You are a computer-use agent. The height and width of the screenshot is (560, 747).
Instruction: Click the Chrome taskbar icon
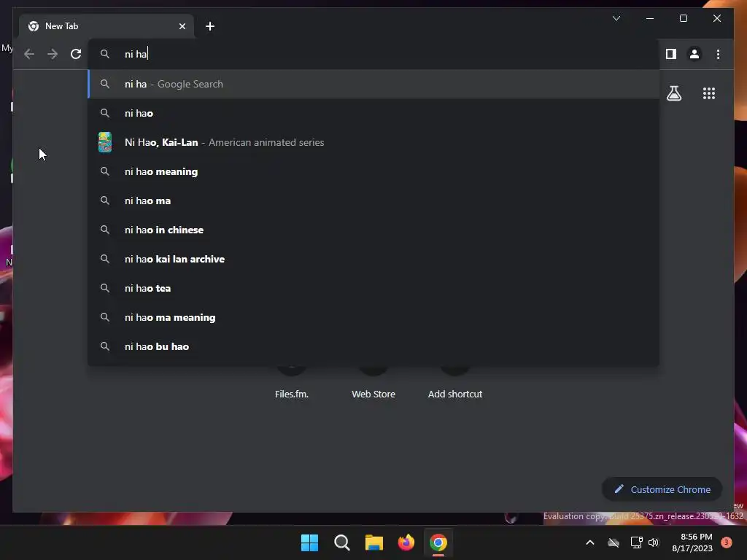click(x=438, y=542)
